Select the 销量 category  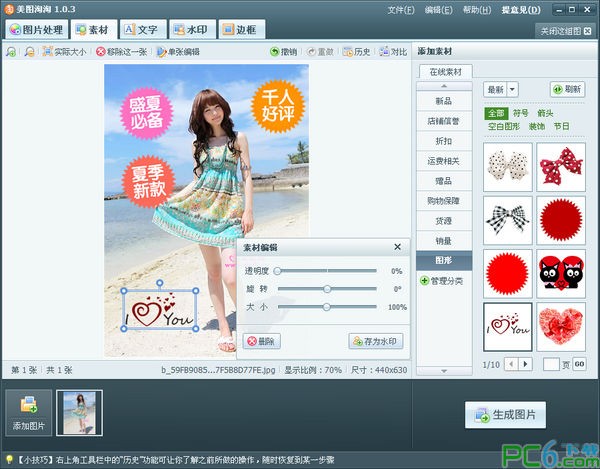(444, 241)
